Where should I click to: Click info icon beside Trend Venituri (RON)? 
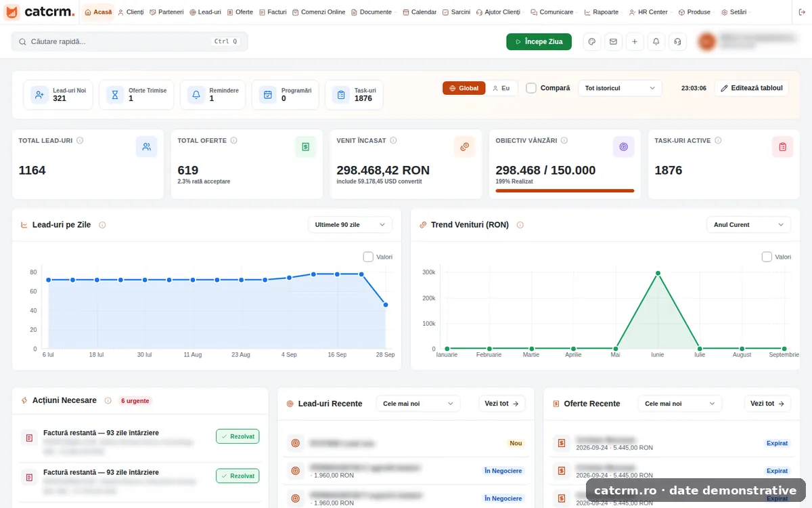[x=520, y=225]
